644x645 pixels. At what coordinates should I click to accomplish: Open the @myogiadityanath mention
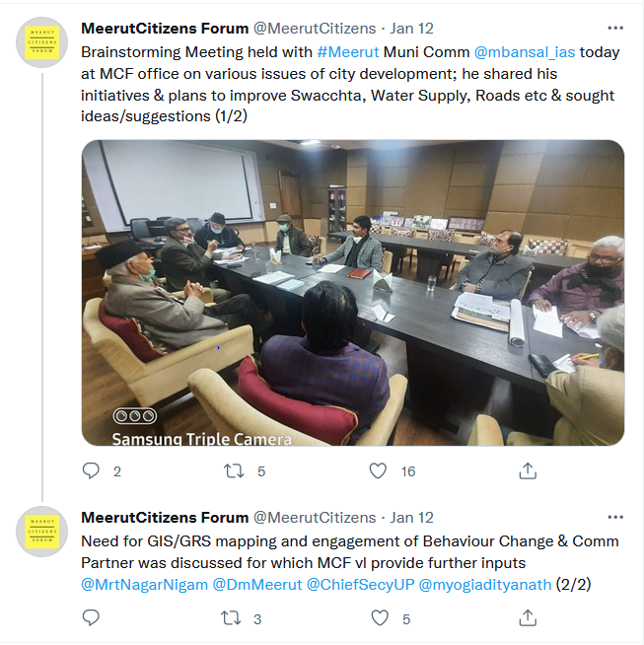[x=485, y=585]
